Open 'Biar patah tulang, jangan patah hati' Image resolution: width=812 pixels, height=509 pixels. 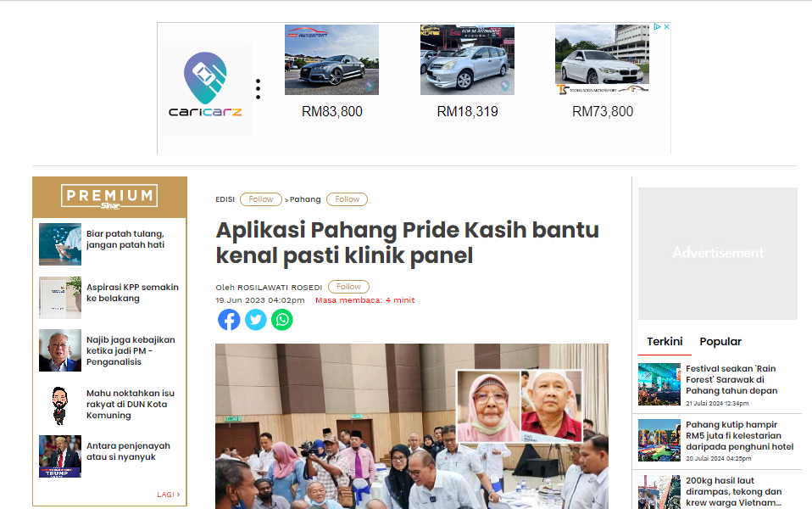(125, 239)
